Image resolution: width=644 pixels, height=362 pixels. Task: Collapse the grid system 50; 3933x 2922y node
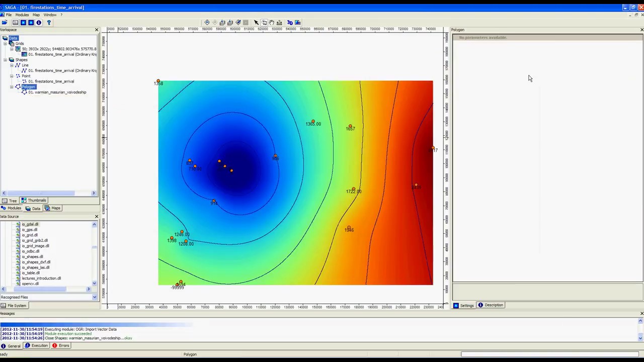[x=12, y=49]
